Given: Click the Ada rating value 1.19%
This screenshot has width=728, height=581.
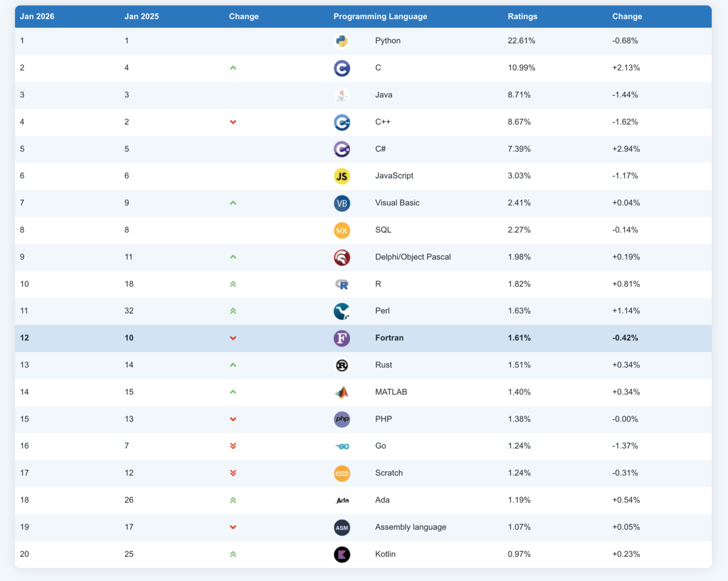Looking at the screenshot, I should pyautogui.click(x=519, y=500).
